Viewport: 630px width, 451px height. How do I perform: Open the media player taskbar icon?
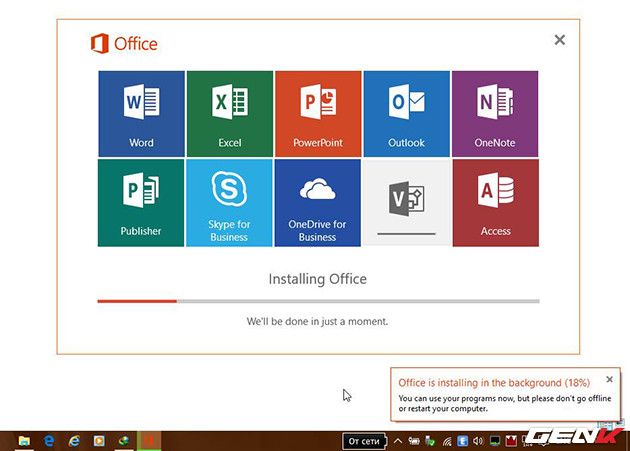[99, 441]
